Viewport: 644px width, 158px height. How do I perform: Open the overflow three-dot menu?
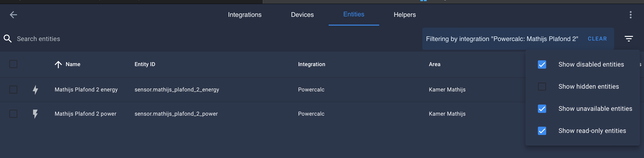point(630,15)
